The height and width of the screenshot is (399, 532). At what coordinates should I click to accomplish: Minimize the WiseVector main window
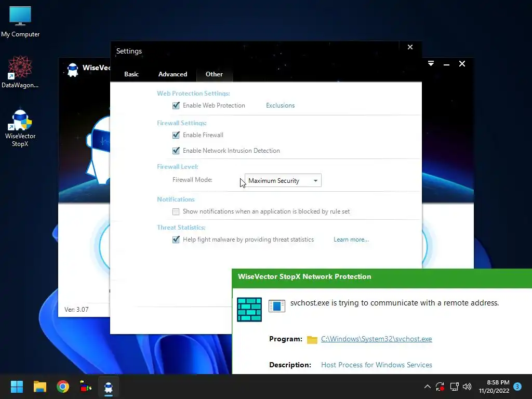[446, 64]
